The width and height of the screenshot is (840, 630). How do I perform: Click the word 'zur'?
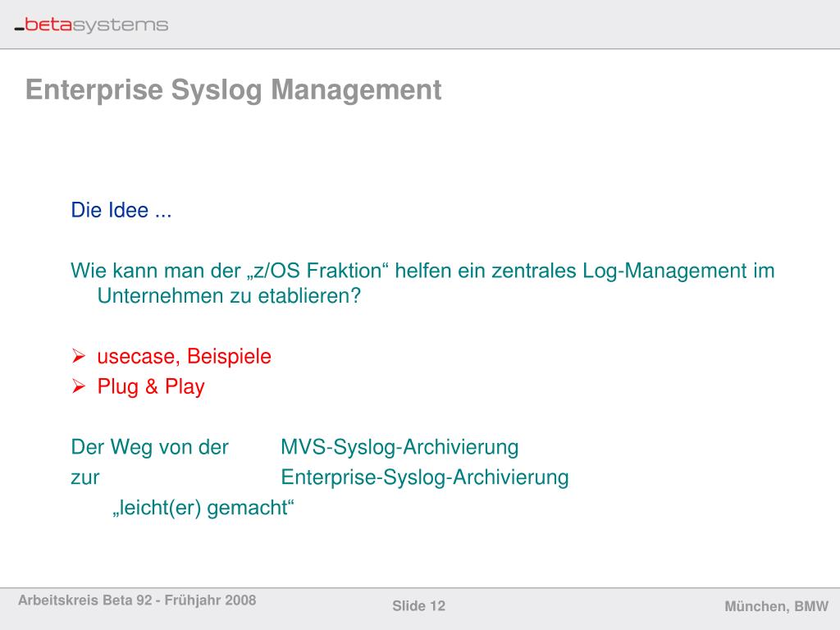(85, 478)
